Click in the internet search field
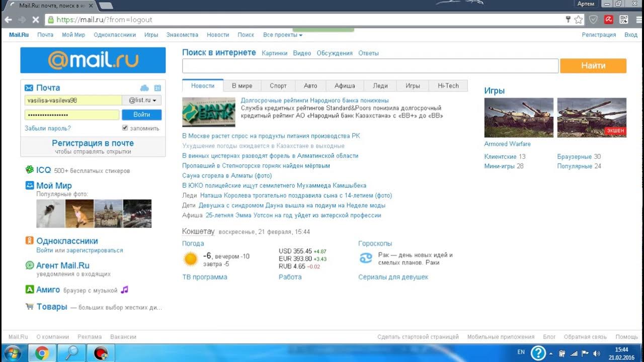This screenshot has width=644, height=362. tap(370, 66)
